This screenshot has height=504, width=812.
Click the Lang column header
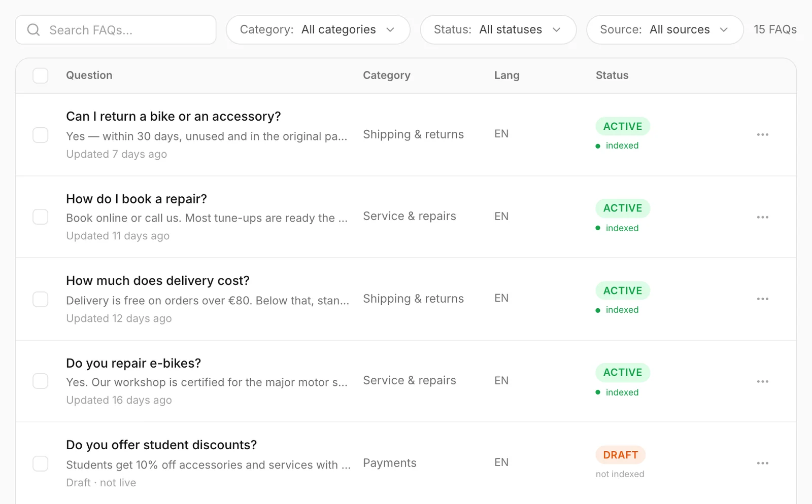coord(507,75)
